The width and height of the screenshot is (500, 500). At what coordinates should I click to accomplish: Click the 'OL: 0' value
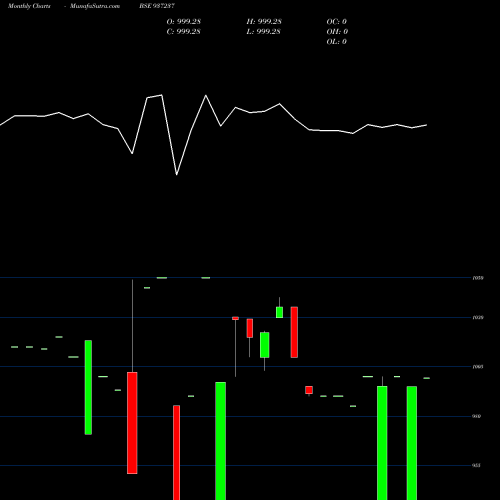tap(337, 42)
